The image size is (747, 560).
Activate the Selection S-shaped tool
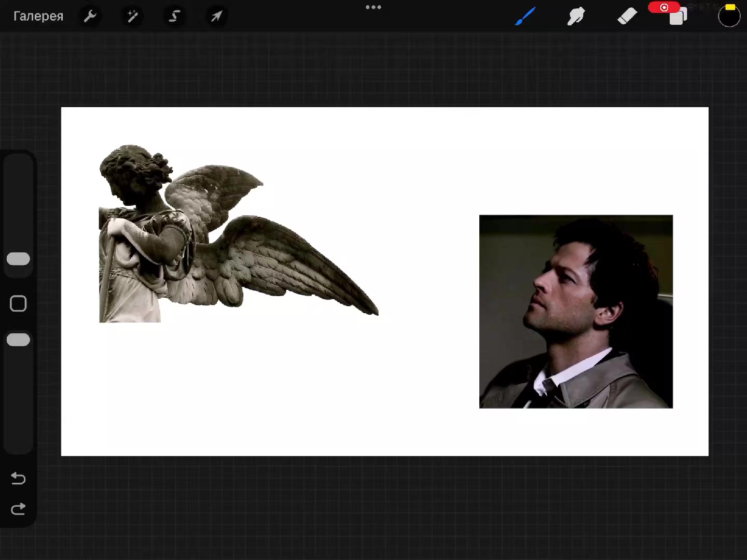coord(174,16)
